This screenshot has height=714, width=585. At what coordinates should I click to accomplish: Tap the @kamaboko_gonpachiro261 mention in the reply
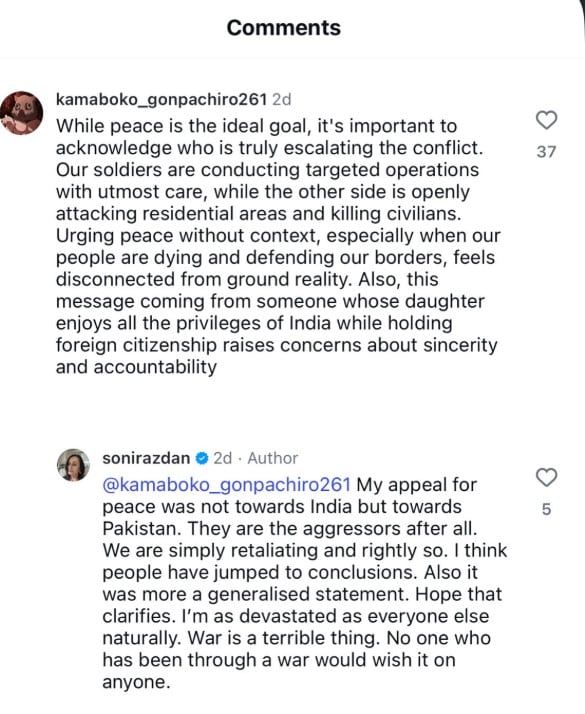click(x=227, y=484)
